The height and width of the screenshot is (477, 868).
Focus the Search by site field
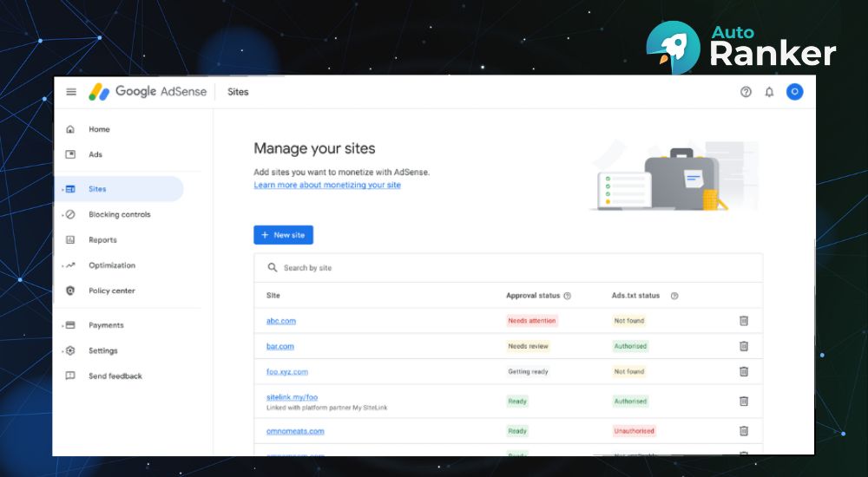(x=508, y=268)
